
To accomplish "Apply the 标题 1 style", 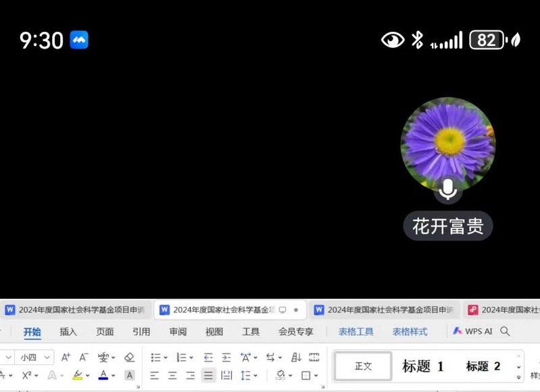I will [x=423, y=366].
